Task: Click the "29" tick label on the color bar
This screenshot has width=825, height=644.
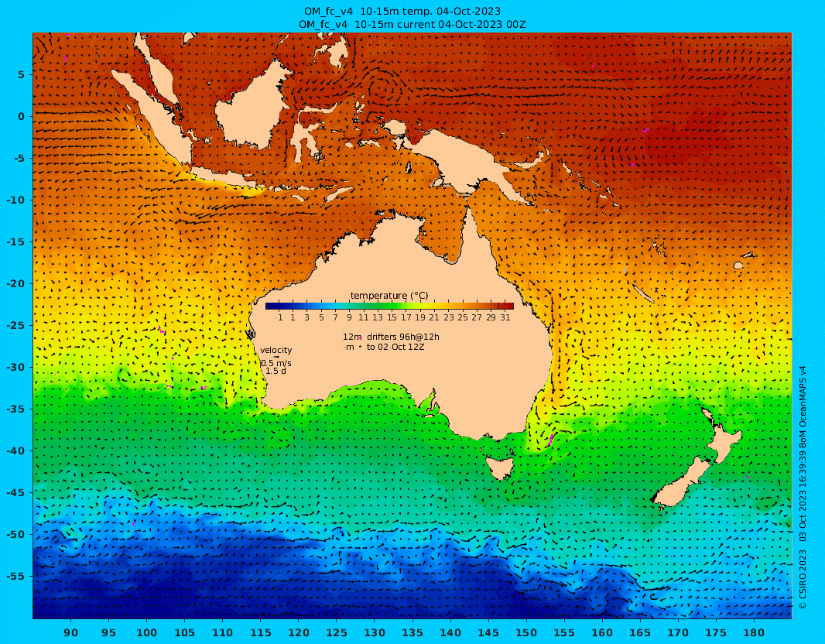Action: 491,317
